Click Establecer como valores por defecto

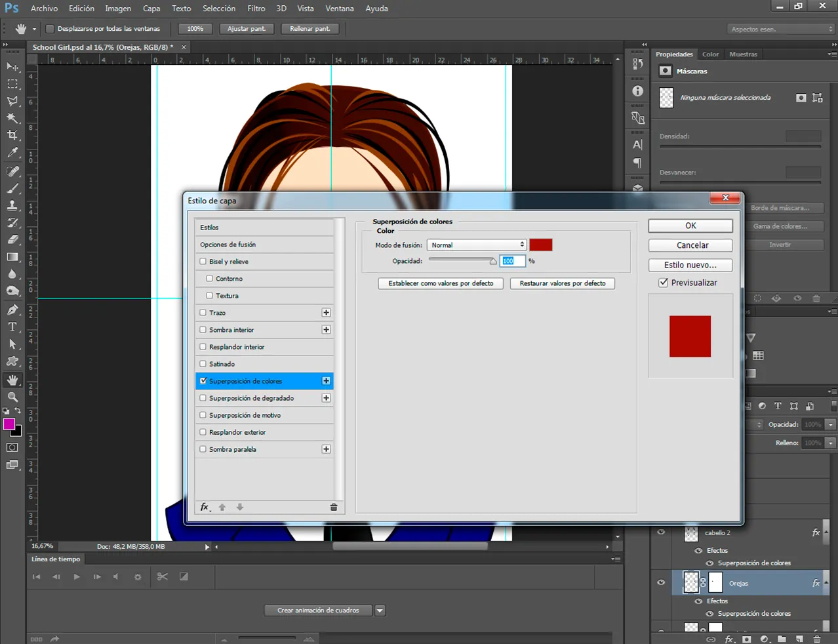click(441, 283)
